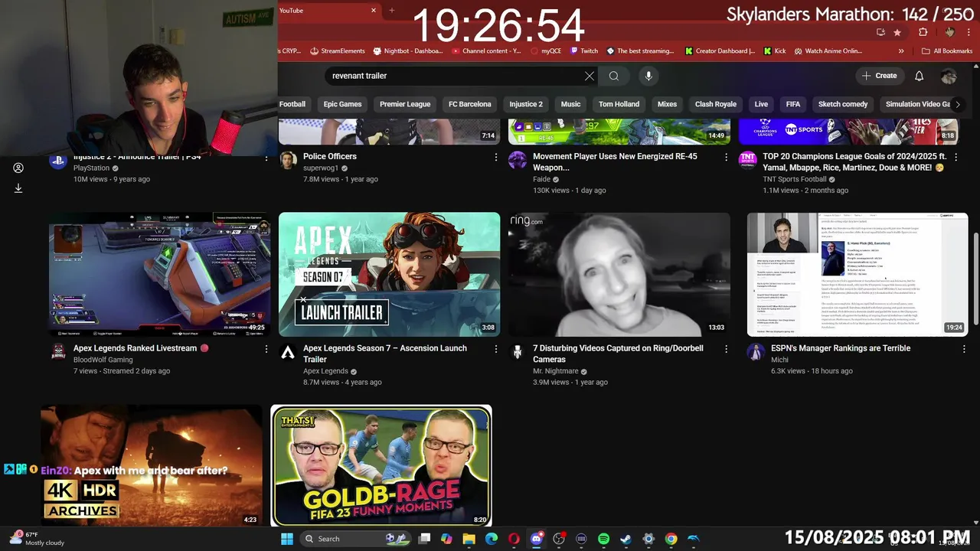Open the All Bookmarks folder

(x=947, y=51)
